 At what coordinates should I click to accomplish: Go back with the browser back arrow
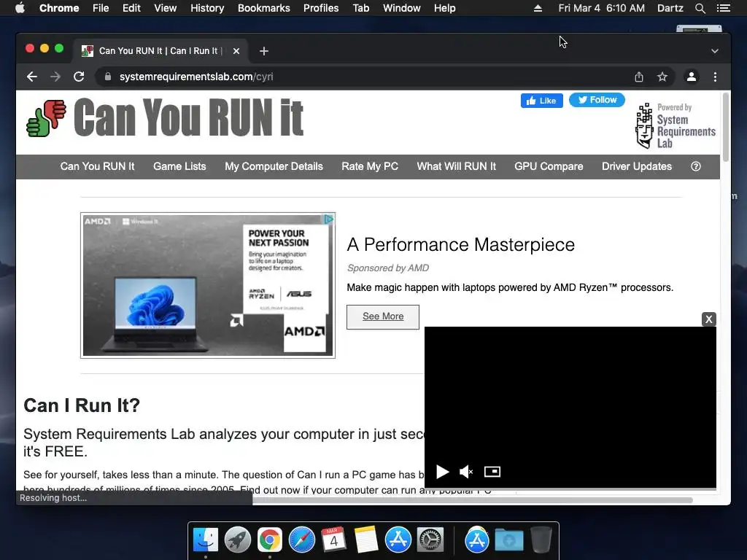[32, 77]
